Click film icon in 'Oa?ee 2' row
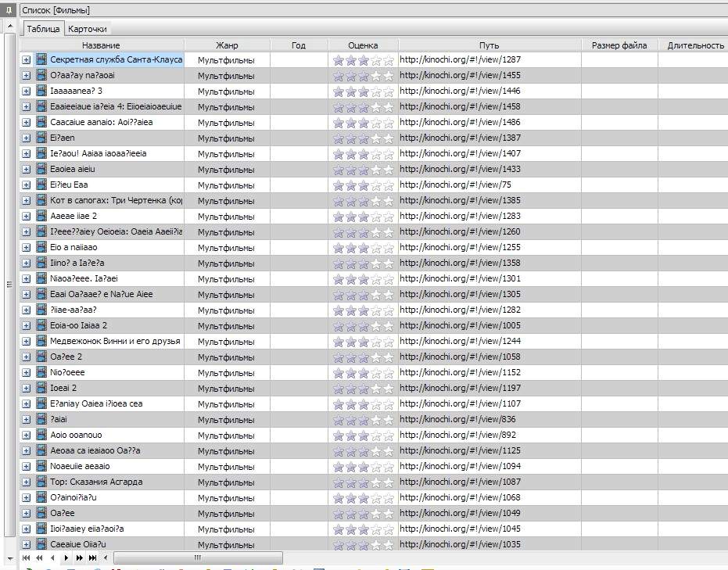Screen dimensions: 728x570 pos(41,357)
